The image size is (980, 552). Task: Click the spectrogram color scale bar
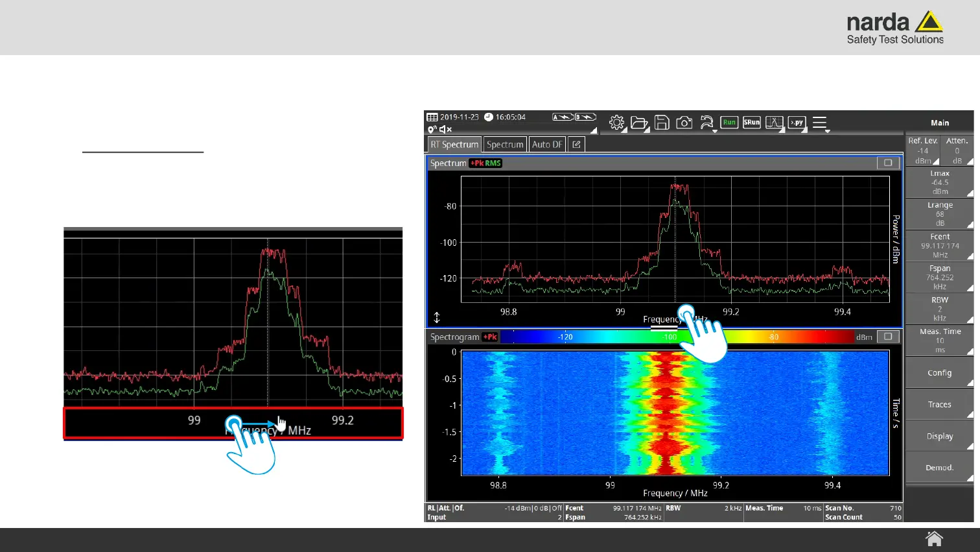[x=677, y=337]
